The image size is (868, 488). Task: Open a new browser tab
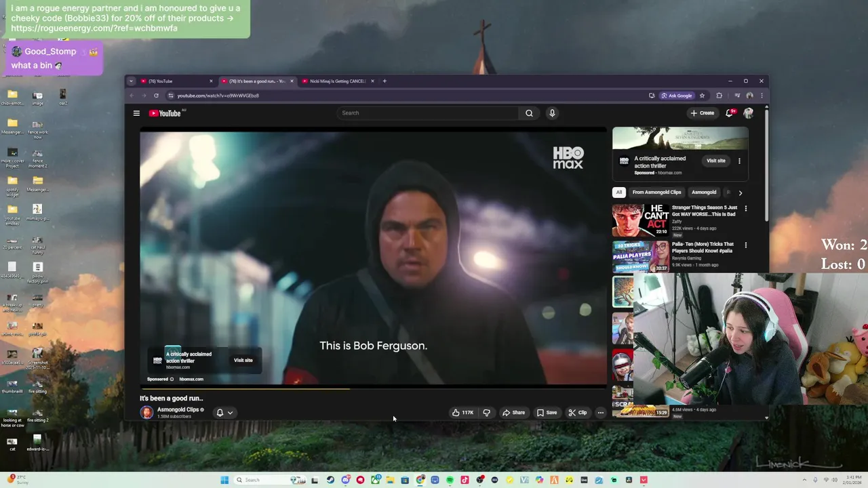tap(384, 81)
